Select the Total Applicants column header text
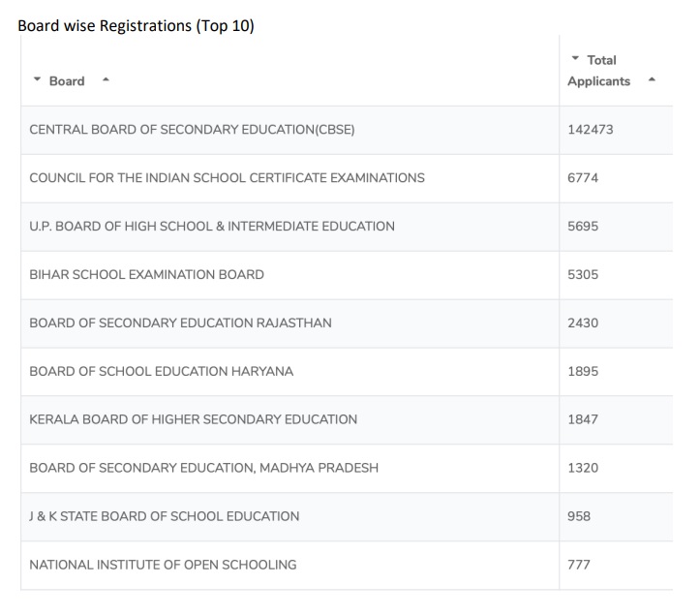The image size is (700, 615). (599, 71)
